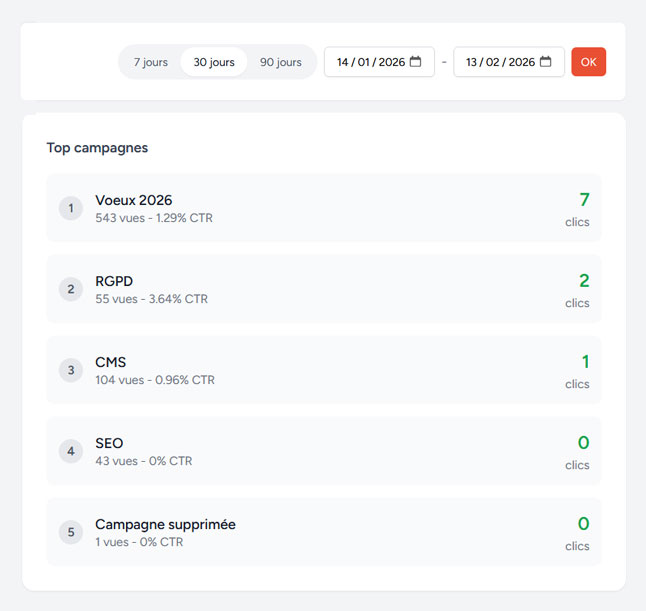Click rank badge number 1
This screenshot has width=646, height=611.
tap(70, 208)
